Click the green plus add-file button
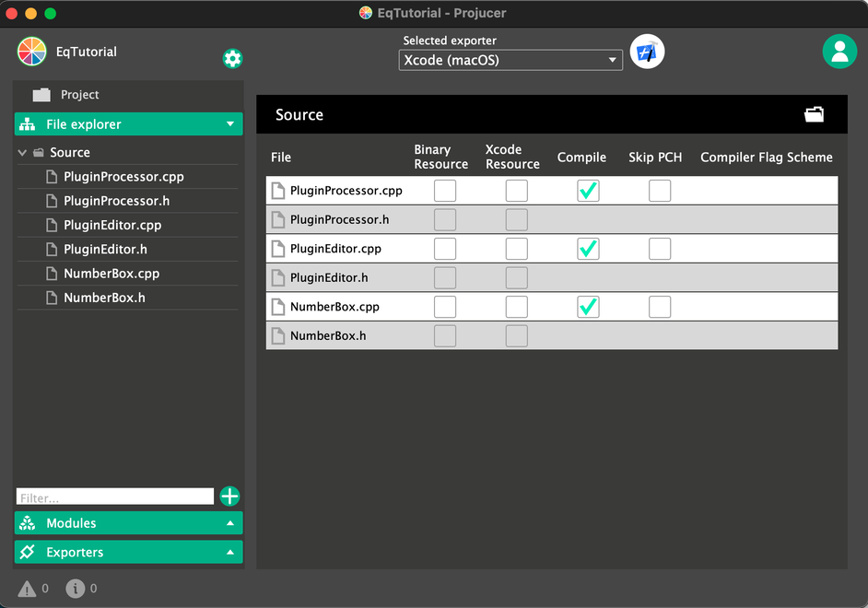This screenshot has height=608, width=868. [x=229, y=497]
